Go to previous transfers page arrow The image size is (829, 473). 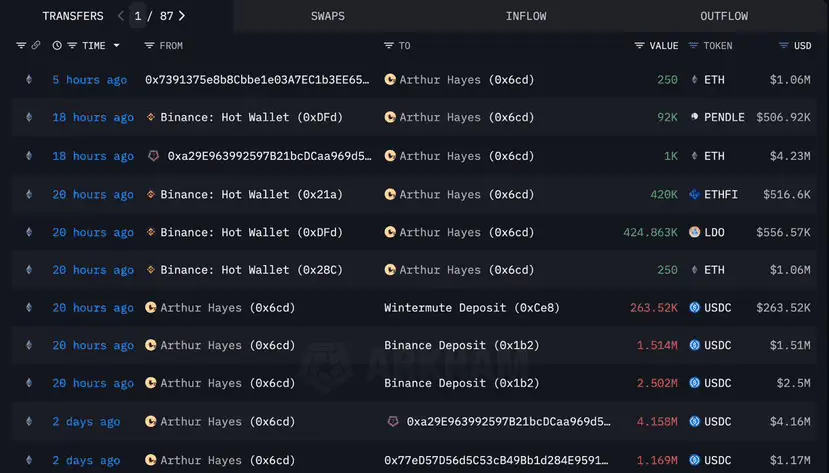[x=121, y=16]
